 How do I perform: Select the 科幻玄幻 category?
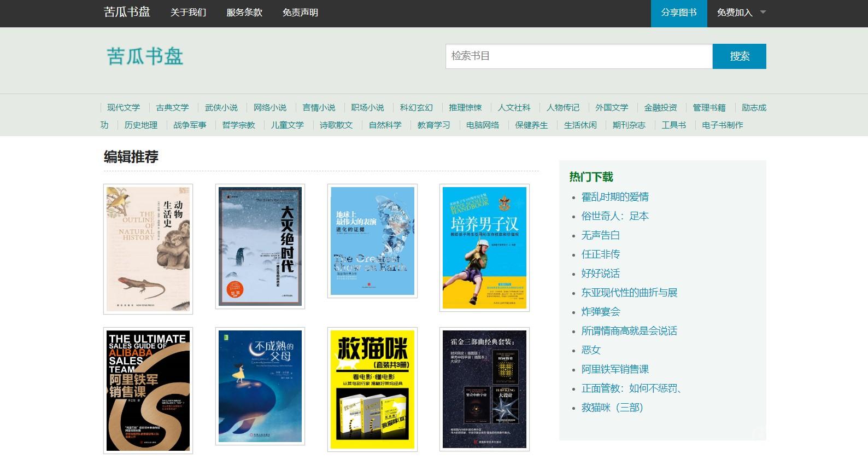pos(416,108)
